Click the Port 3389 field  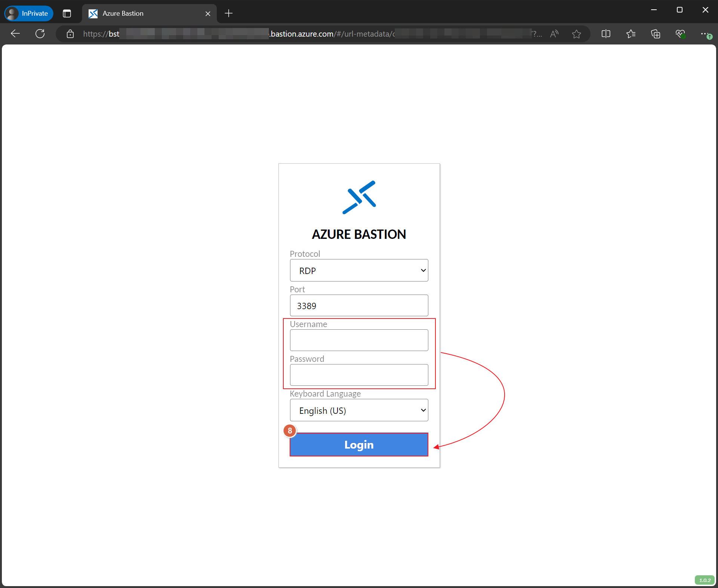click(359, 305)
